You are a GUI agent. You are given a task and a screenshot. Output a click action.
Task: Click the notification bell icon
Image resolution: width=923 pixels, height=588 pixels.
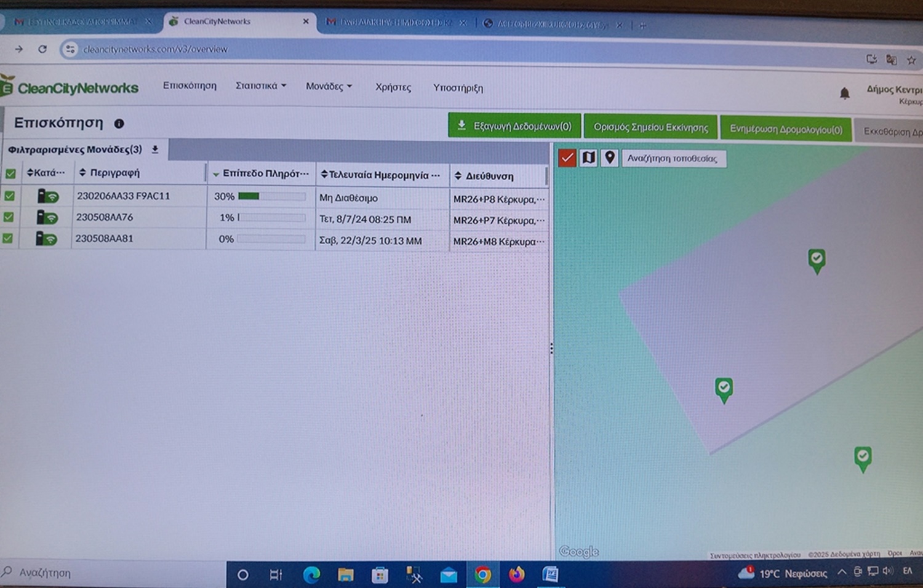click(x=844, y=93)
